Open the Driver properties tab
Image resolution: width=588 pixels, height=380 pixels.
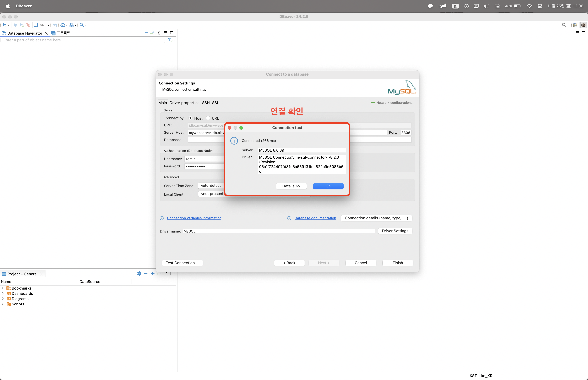(x=184, y=103)
